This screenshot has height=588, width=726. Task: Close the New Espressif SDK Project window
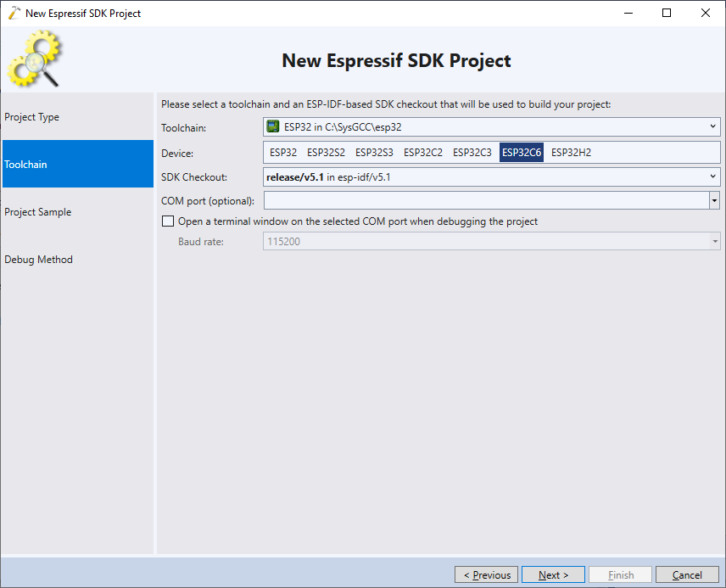pos(705,13)
